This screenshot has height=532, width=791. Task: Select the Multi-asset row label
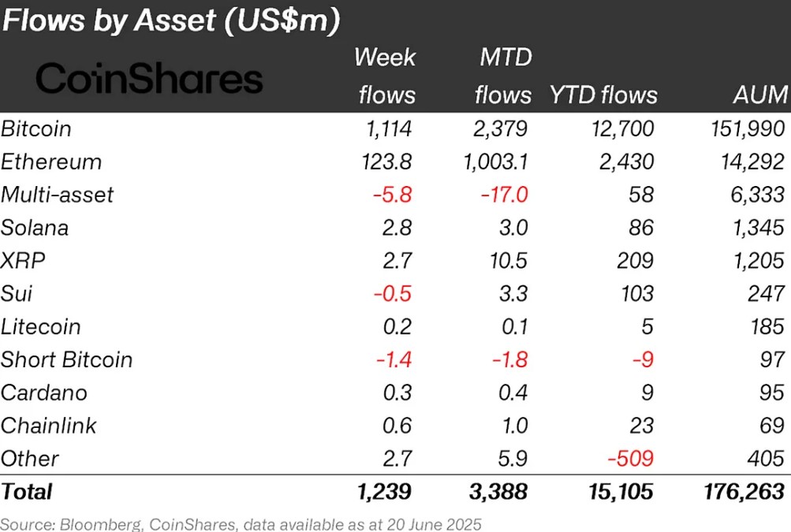click(x=57, y=195)
